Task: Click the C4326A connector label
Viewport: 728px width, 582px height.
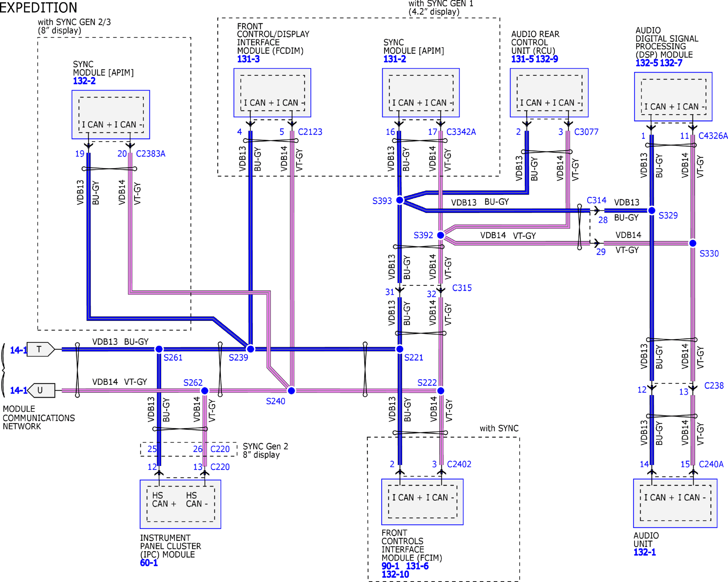Action: (x=713, y=136)
